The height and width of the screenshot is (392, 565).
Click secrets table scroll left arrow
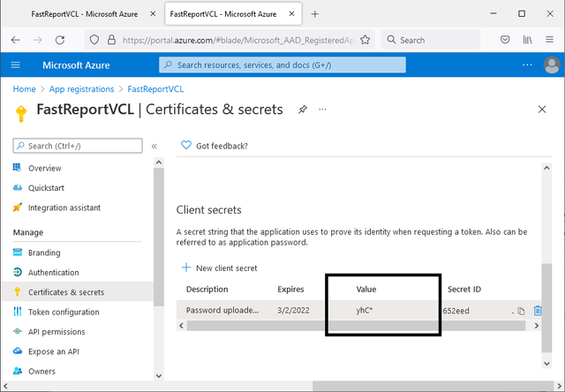pyautogui.click(x=181, y=326)
